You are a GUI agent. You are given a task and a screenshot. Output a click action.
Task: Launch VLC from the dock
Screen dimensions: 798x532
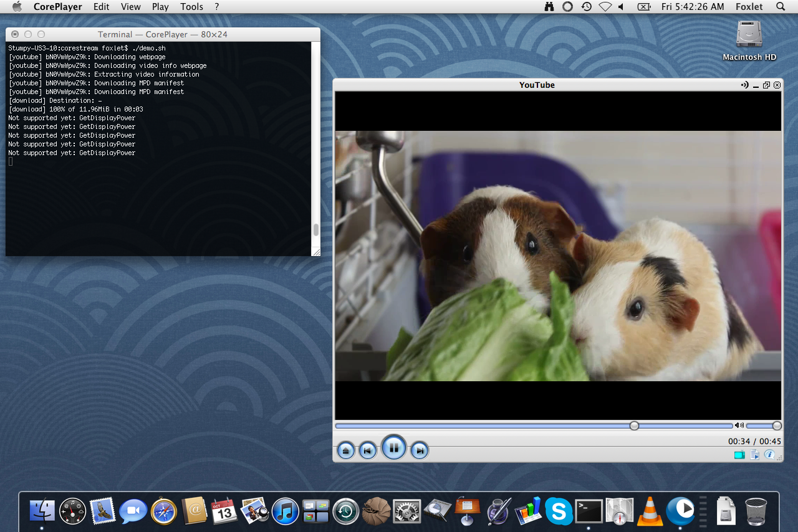click(x=649, y=511)
